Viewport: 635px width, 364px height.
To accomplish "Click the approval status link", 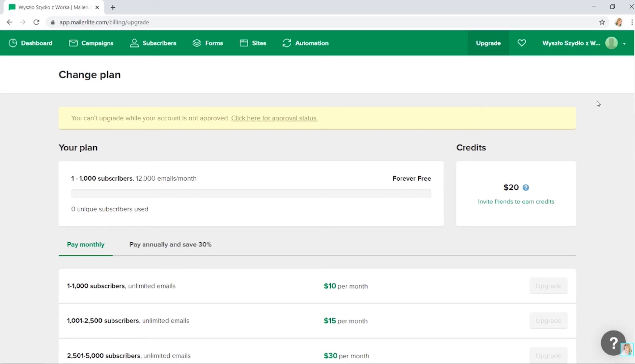I will click(274, 118).
